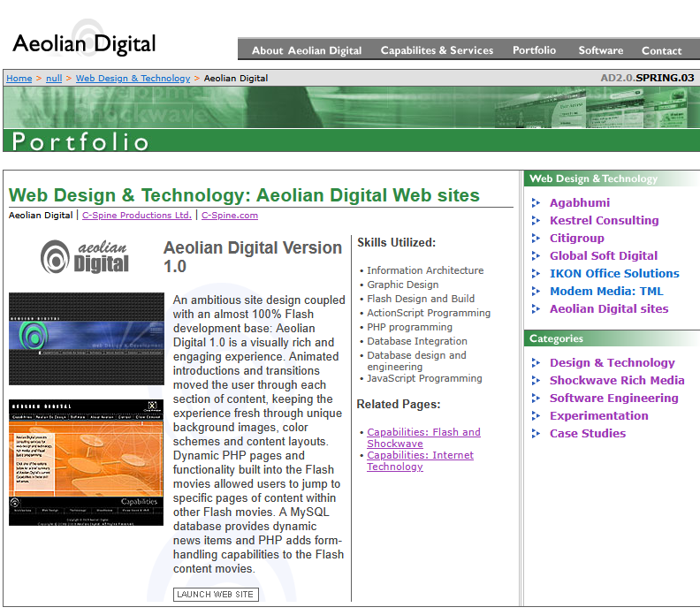Click the Aeolian Digital logo in header
This screenshot has width=700, height=615.
(84, 42)
